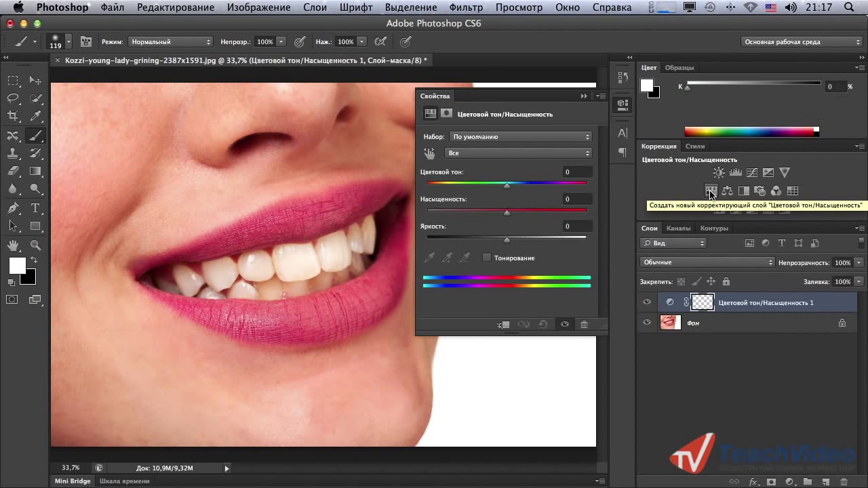Switch to the Стили tab
Viewport: 868px width, 488px height.
(695, 146)
